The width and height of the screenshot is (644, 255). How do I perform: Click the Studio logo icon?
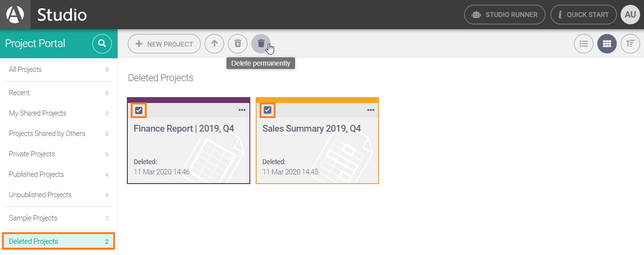[15, 15]
